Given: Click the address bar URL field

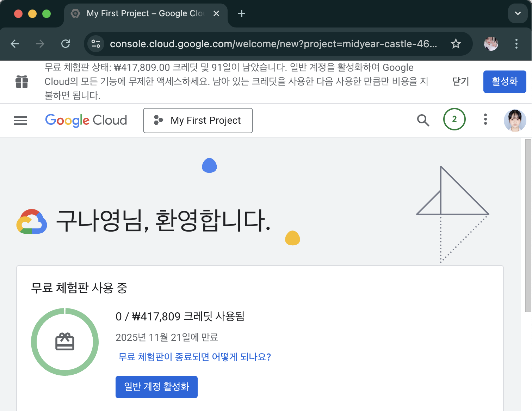Looking at the screenshot, I should [x=273, y=44].
